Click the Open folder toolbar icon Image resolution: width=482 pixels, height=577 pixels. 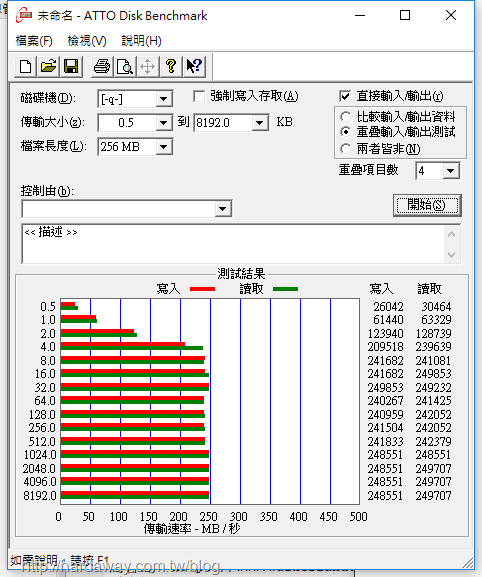click(x=48, y=67)
